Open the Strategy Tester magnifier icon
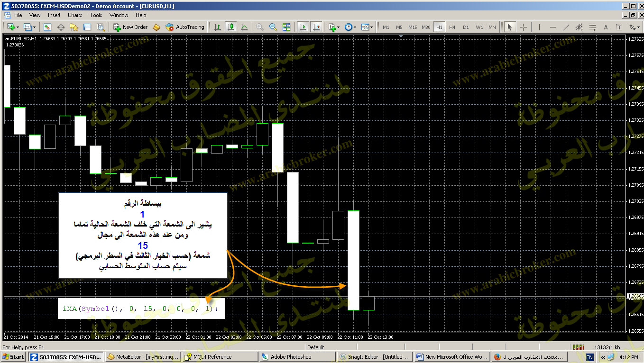This screenshot has width=644, height=363. pyautogui.click(x=101, y=27)
